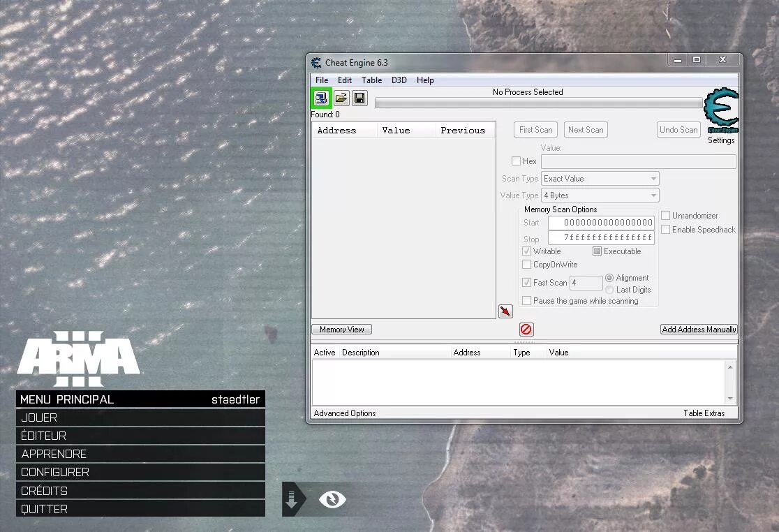Open the D3D menu
This screenshot has width=779, height=532.
coord(399,80)
